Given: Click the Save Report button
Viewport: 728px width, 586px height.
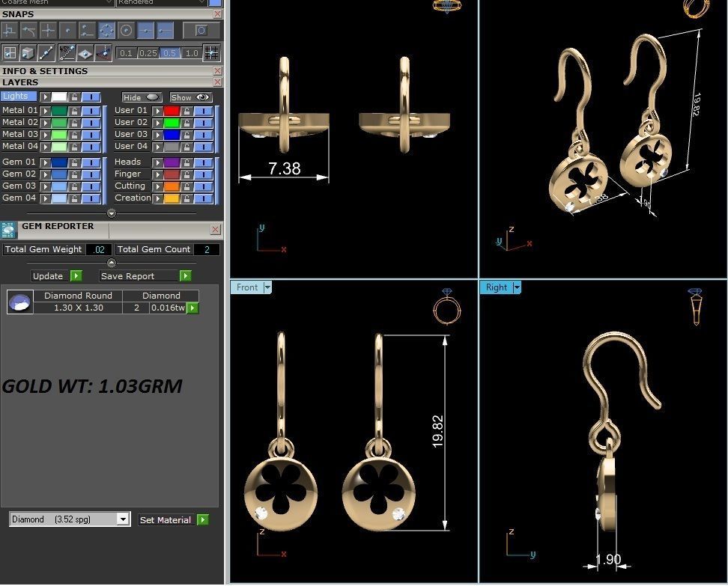Looking at the screenshot, I should click(139, 276).
